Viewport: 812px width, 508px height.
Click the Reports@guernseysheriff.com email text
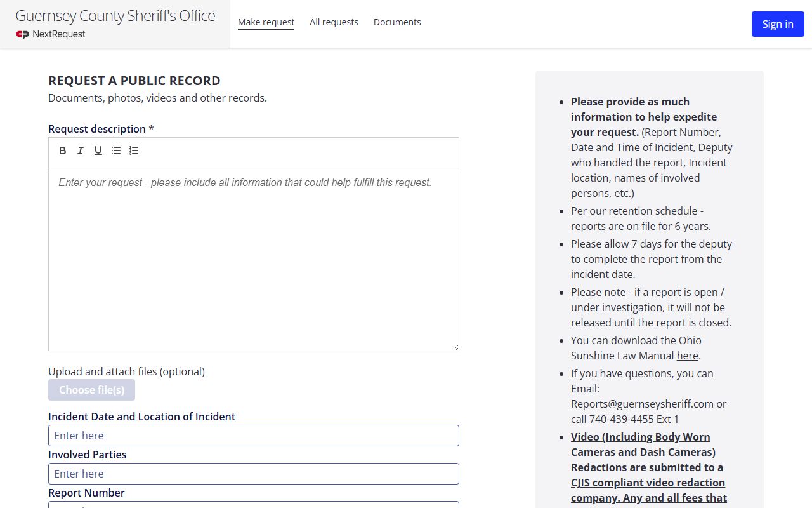click(642, 404)
